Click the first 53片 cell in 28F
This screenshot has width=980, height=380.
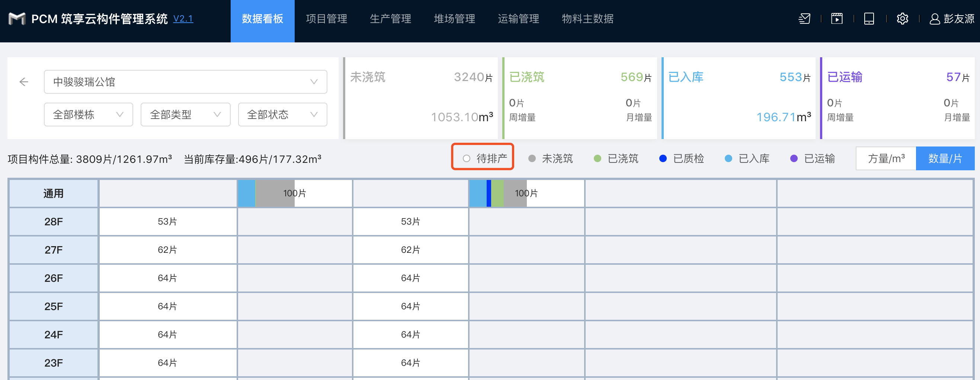click(x=168, y=221)
